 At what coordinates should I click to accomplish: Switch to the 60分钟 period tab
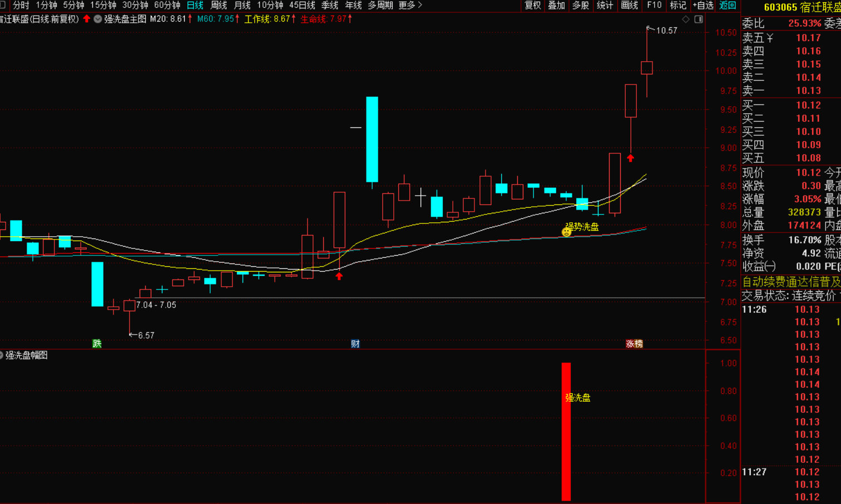167,6
